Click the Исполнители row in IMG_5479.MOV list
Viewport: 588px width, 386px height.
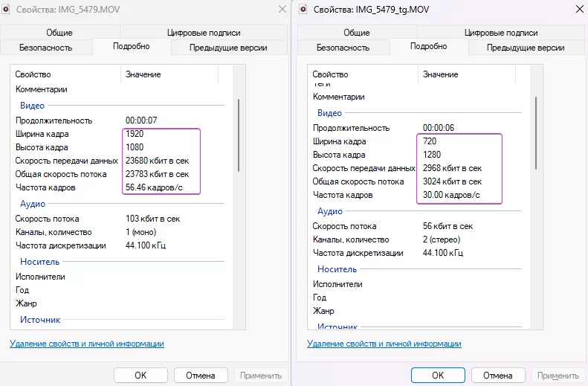point(40,277)
